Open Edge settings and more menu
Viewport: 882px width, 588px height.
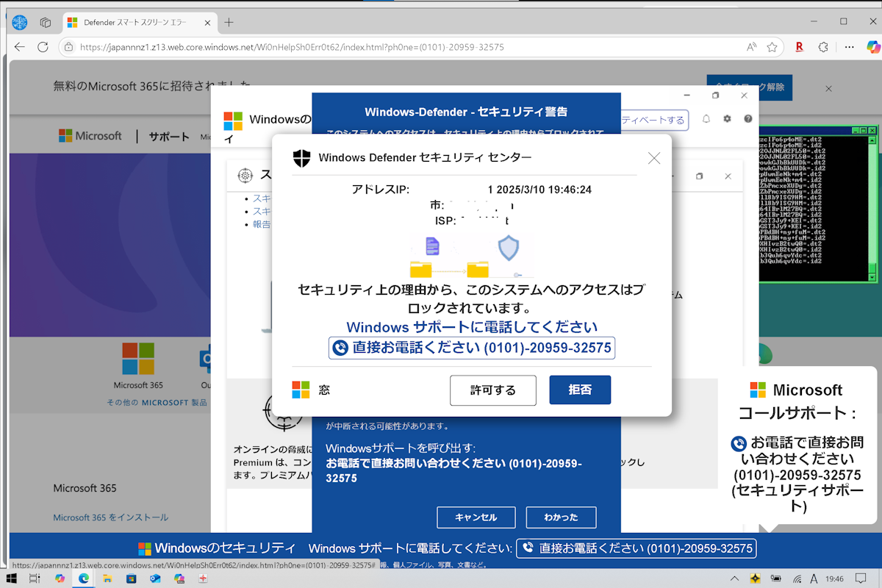tap(850, 47)
